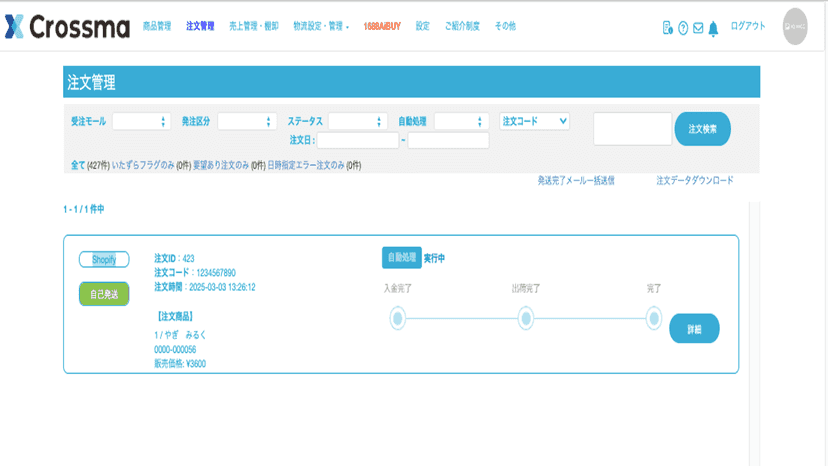Expand the 注文コード search type dropdown
The width and height of the screenshot is (828, 466).
(x=534, y=122)
